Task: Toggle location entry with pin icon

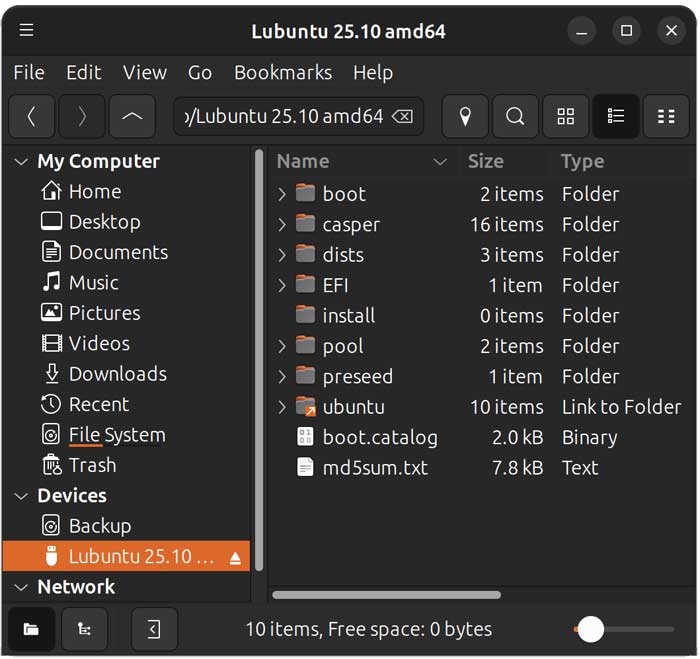Action: [465, 117]
